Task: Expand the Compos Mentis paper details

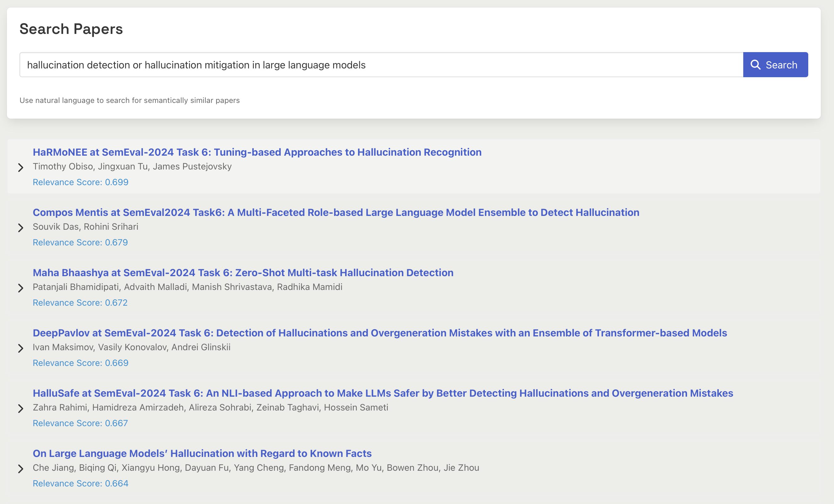Action: (x=21, y=228)
